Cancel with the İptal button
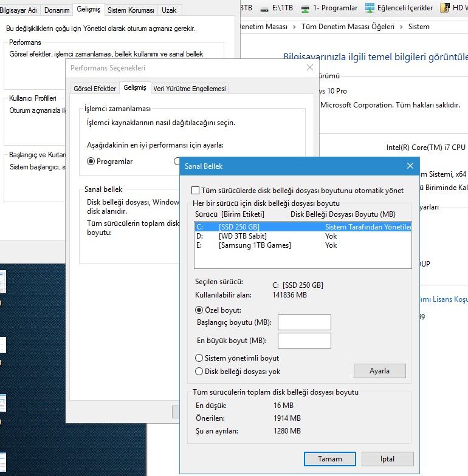468x476 pixels. coord(388,459)
